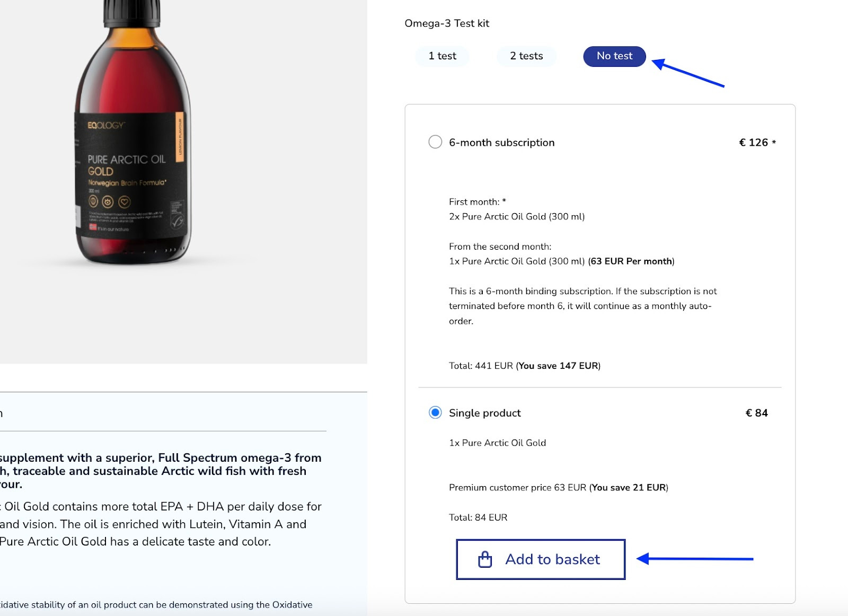
Task: Click the 'Omega-3 Test kit' heading
Action: [x=447, y=23]
